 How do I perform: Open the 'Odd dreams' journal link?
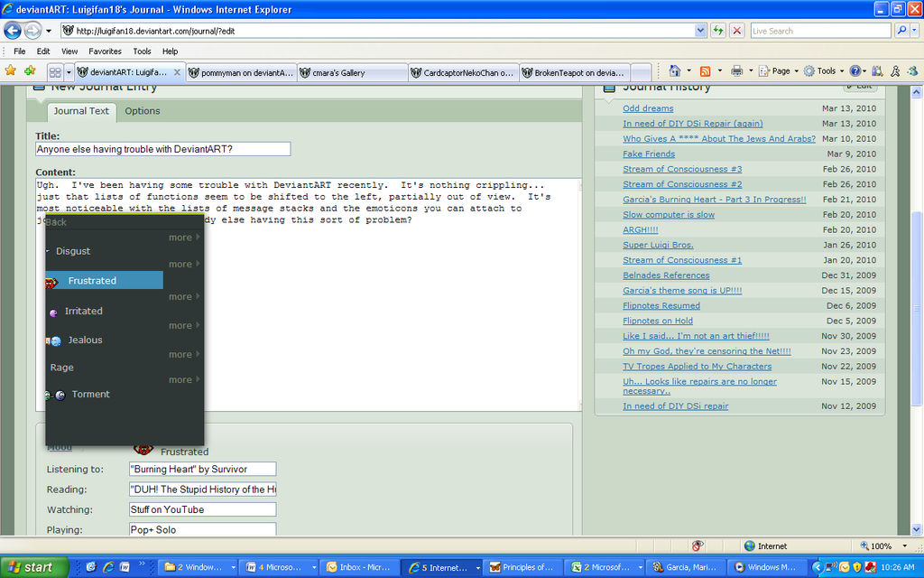[648, 108]
